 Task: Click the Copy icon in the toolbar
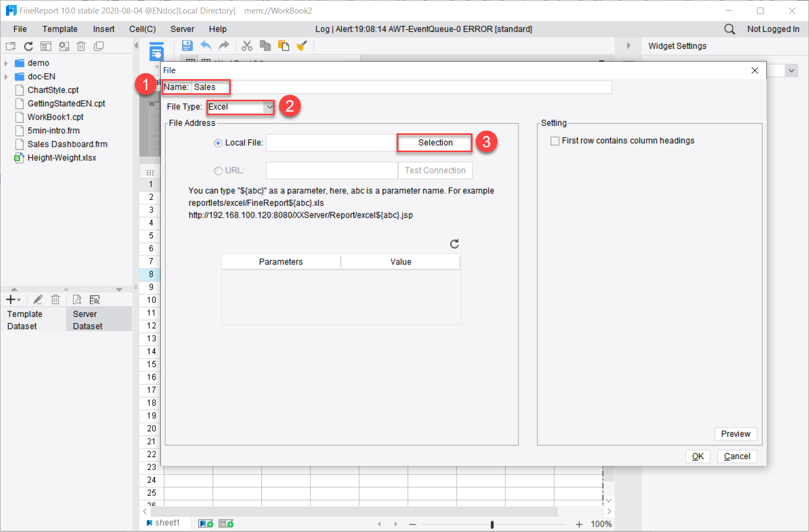pos(265,46)
